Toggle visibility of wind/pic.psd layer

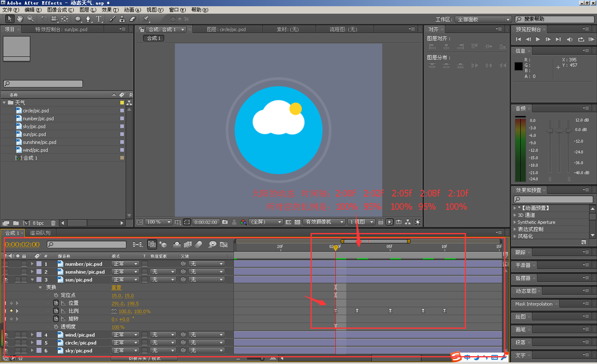[x=6, y=335]
